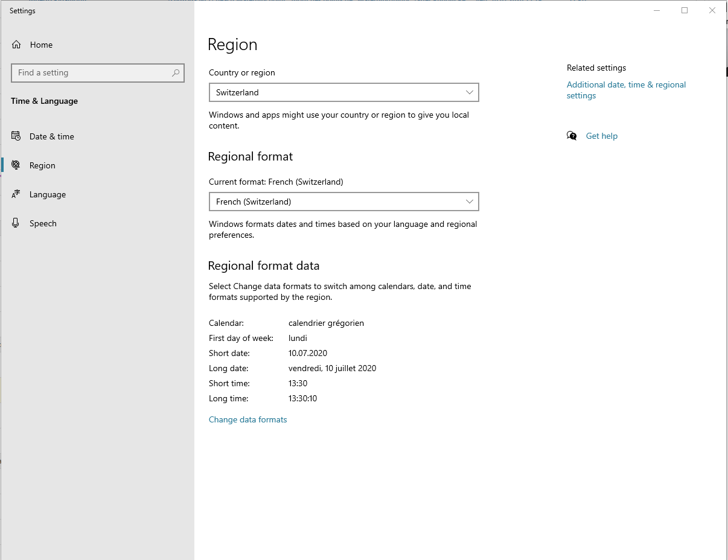Minimize the Settings window

657,10
